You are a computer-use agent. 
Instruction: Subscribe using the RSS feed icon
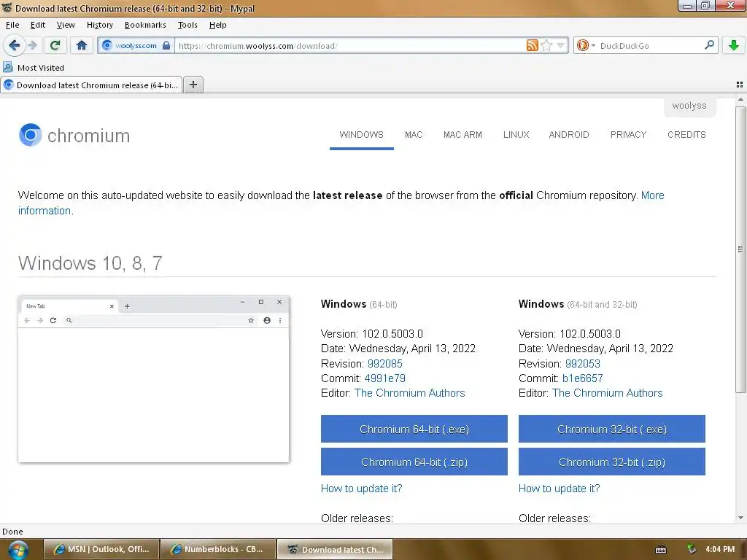coord(532,45)
